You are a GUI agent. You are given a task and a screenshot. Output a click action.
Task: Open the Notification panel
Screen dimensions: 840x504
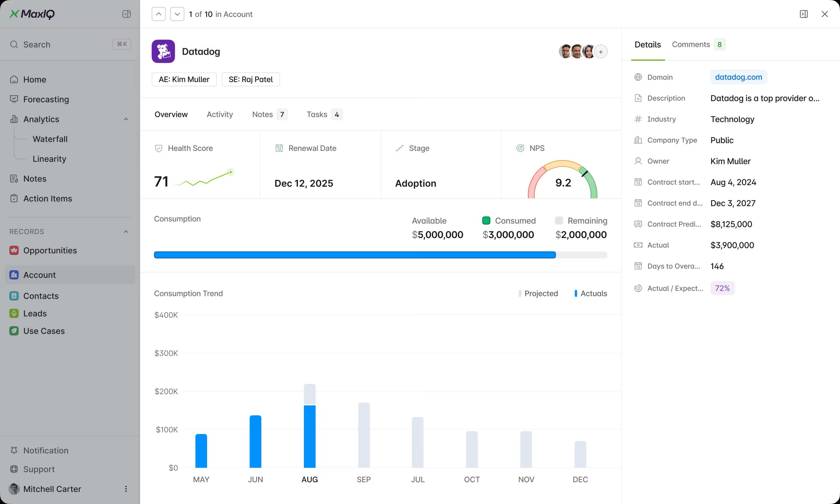46,450
